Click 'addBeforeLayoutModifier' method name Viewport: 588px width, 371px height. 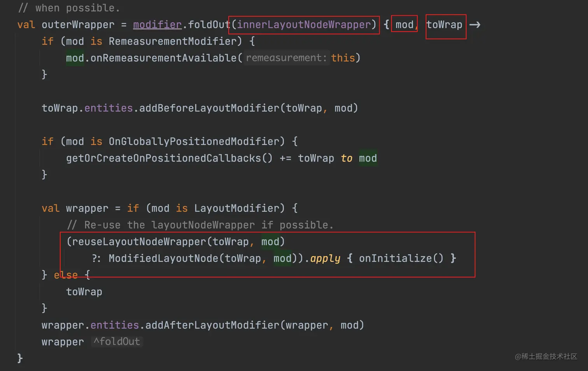(209, 108)
